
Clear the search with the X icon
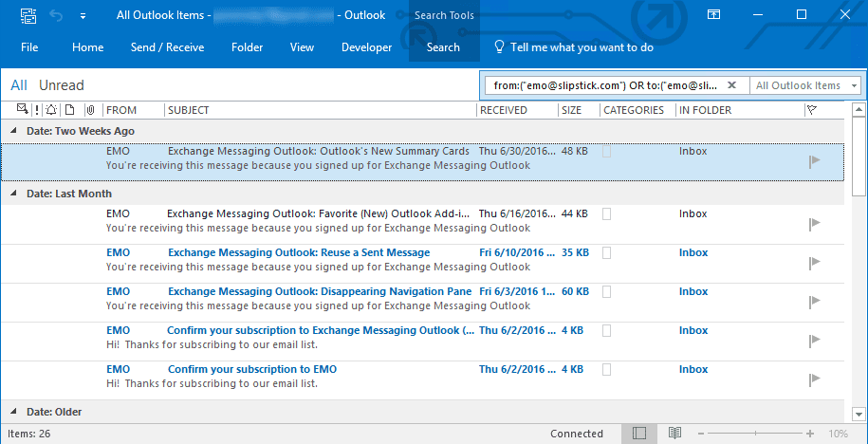[x=731, y=85]
